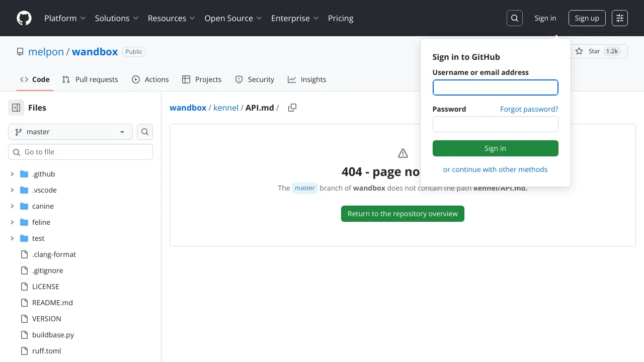Click the header Sign in link
644x362 pixels.
tap(545, 18)
